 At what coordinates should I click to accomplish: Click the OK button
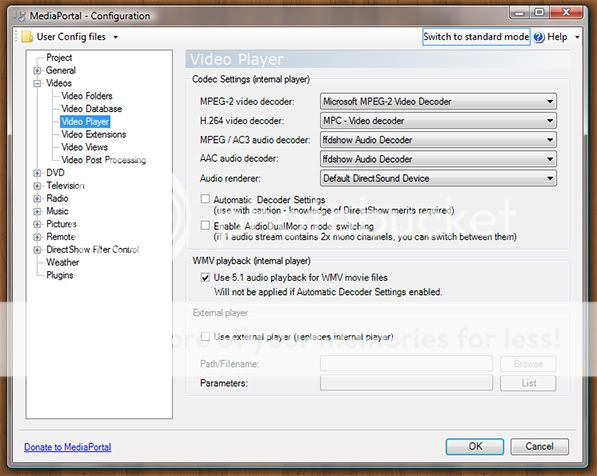tap(475, 446)
